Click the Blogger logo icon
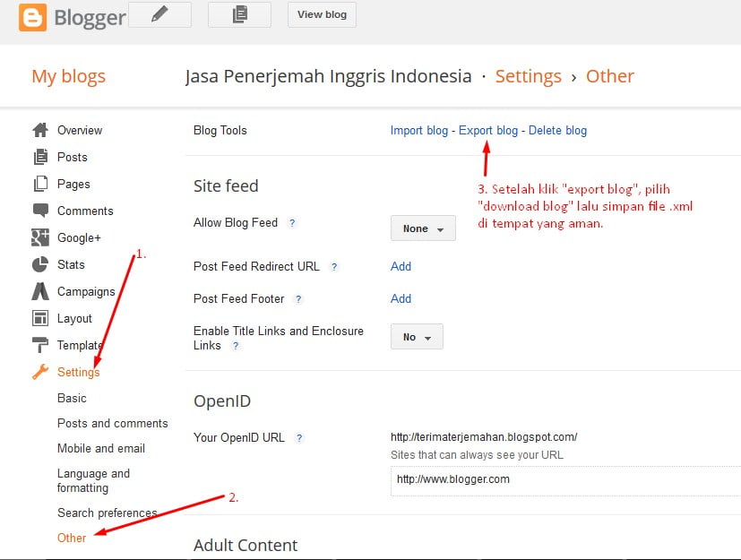The width and height of the screenshot is (741, 560). [32, 17]
